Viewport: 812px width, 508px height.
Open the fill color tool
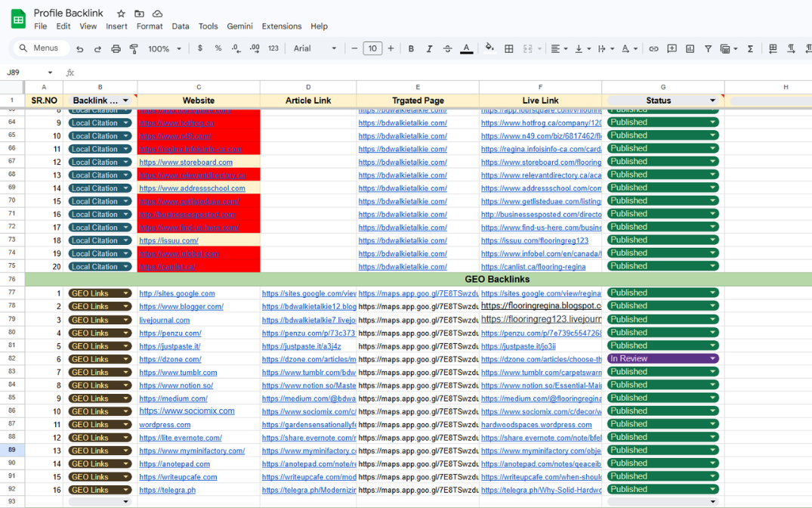click(489, 48)
